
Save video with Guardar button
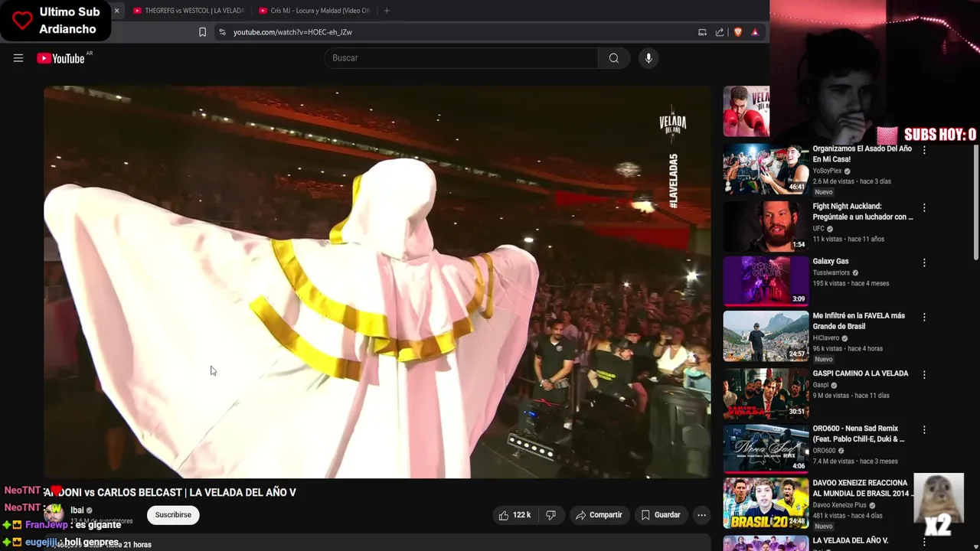(661, 515)
